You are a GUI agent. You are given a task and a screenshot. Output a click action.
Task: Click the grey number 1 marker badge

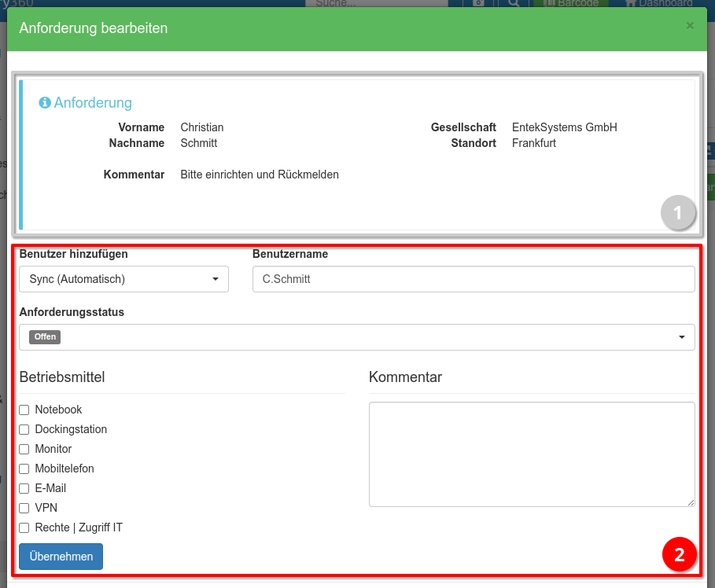click(x=678, y=212)
